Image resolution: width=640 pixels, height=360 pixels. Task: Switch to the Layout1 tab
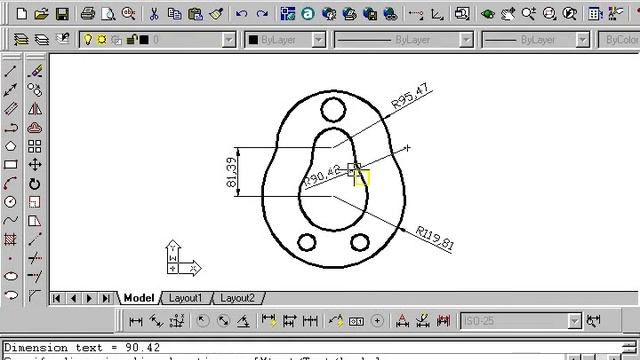(x=185, y=298)
